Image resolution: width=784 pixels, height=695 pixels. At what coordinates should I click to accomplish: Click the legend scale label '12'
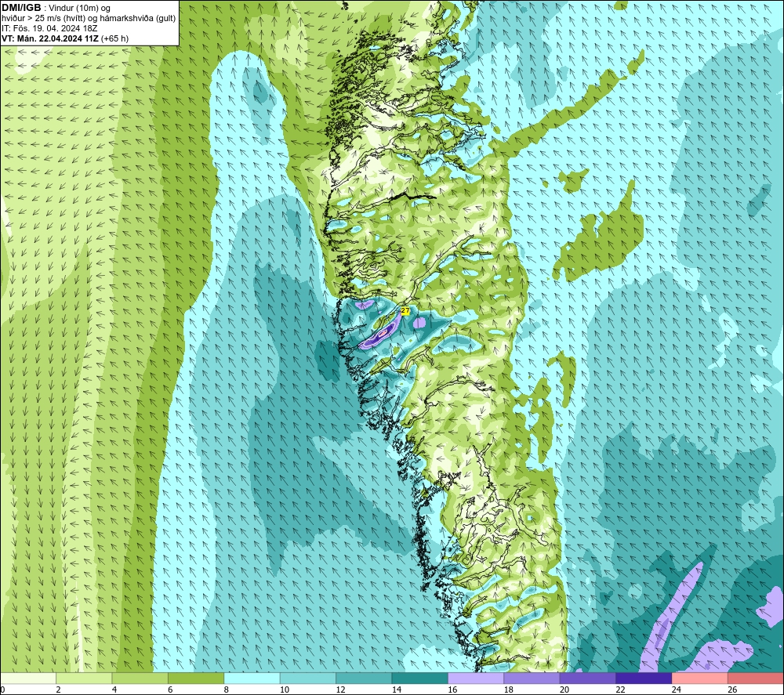(340, 690)
